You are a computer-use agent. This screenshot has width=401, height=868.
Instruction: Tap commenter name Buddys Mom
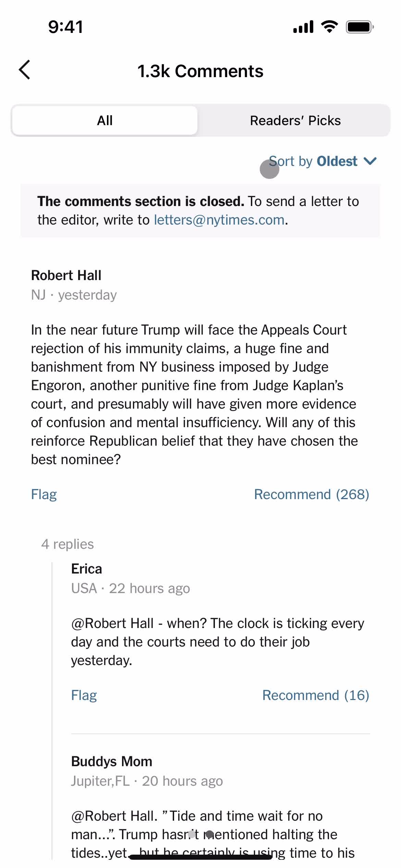112,761
